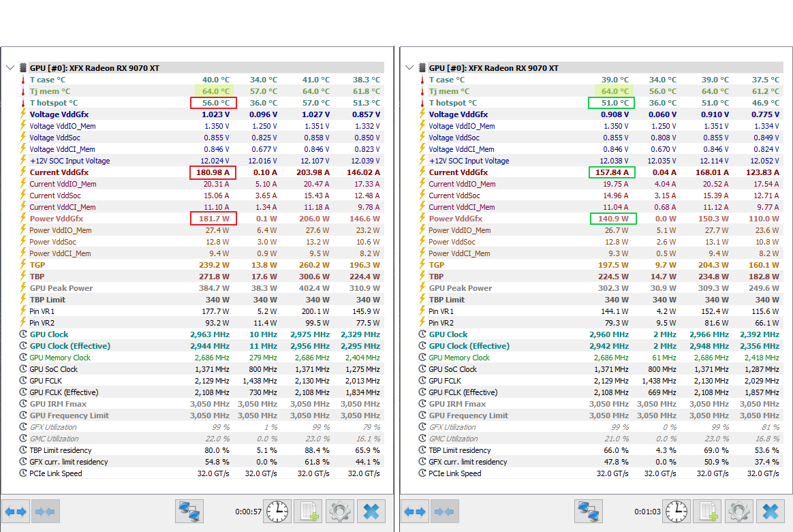The height and width of the screenshot is (532, 793).
Task: Select the 'Voltage VddGfx' label in left window
Action: (59, 114)
